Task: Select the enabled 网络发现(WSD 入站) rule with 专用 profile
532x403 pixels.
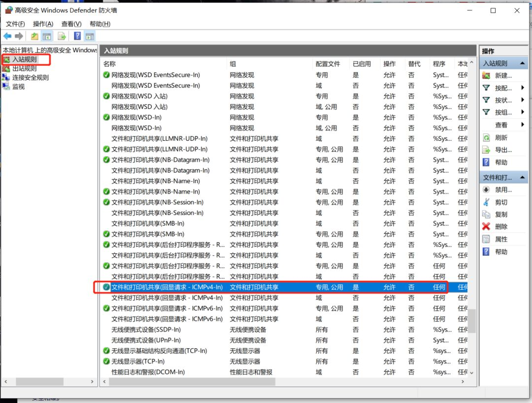Action: pyautogui.click(x=285, y=96)
